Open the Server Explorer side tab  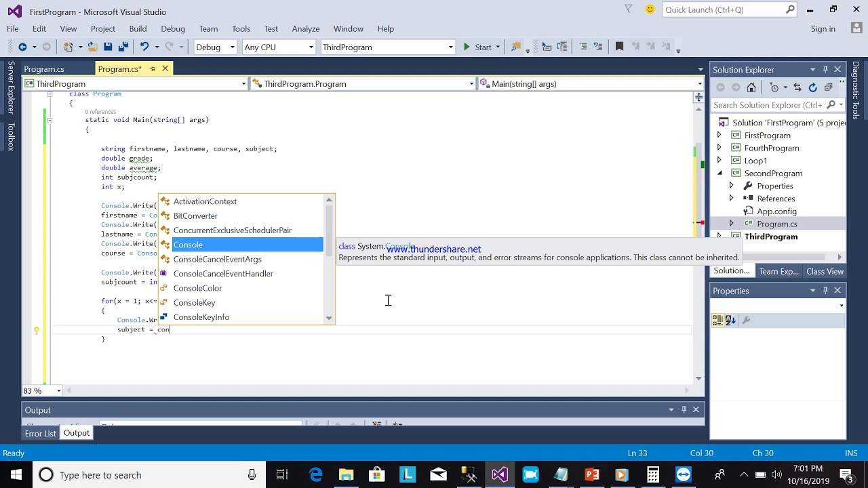pos(11,87)
